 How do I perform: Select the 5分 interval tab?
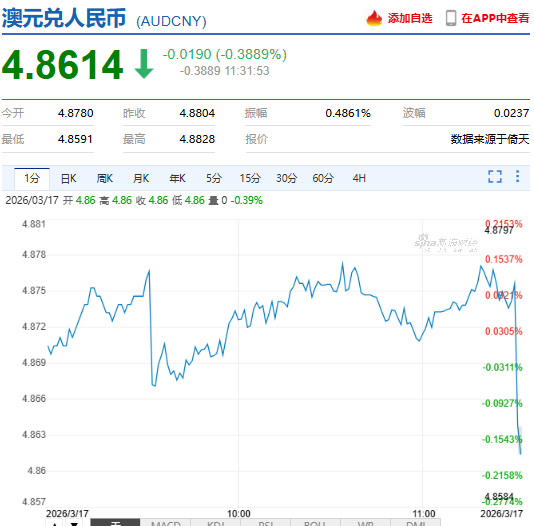pyautogui.click(x=214, y=178)
